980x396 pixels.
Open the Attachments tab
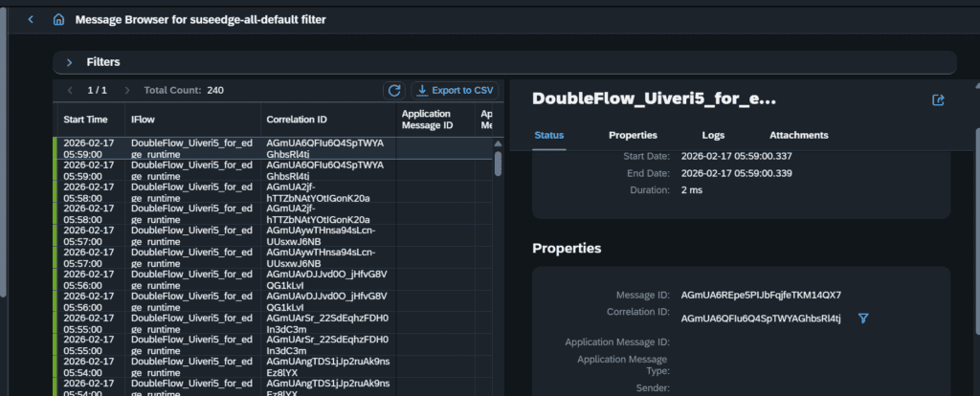tap(799, 135)
